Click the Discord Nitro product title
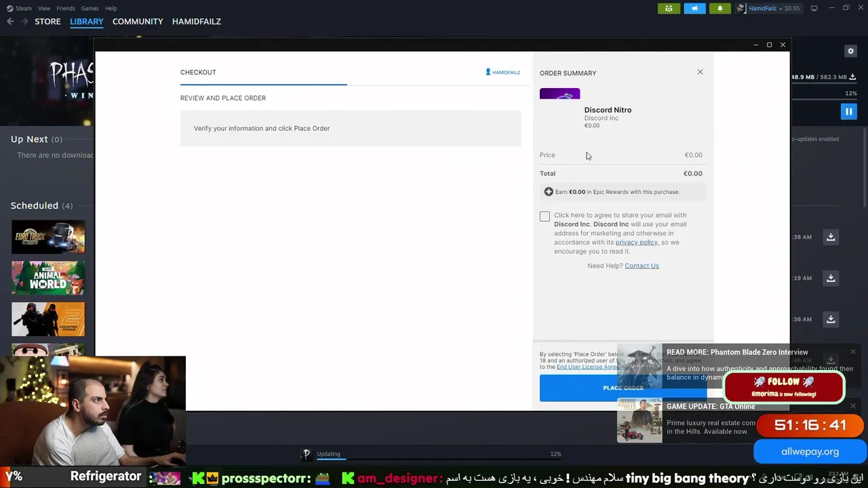Viewport: 868px width, 488px height. pyautogui.click(x=608, y=110)
